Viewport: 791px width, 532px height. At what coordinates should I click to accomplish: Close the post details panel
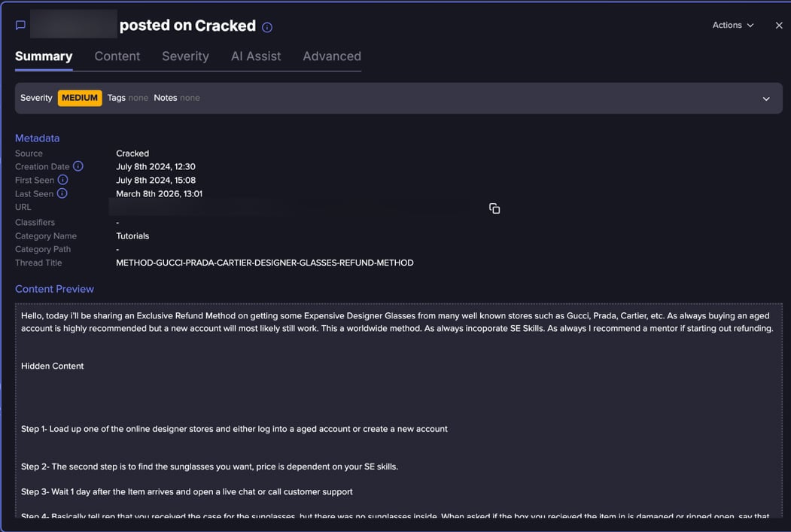779,26
